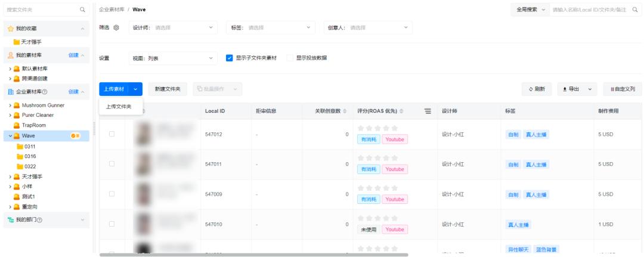The height and width of the screenshot is (257, 644).
Task: Click the Local ID column header
Action: (x=215, y=112)
